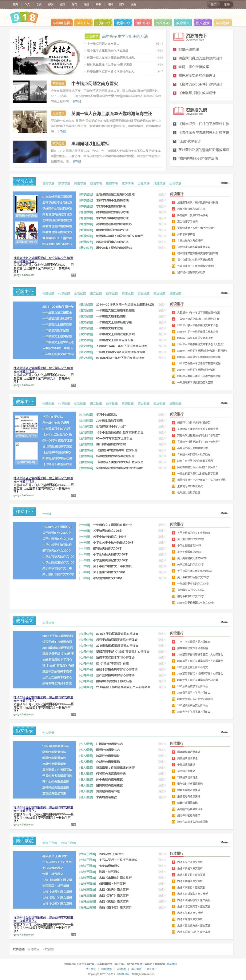Select the 课件中心 navigation tab
The width and height of the screenshot is (246, 980).
pos(143,23)
